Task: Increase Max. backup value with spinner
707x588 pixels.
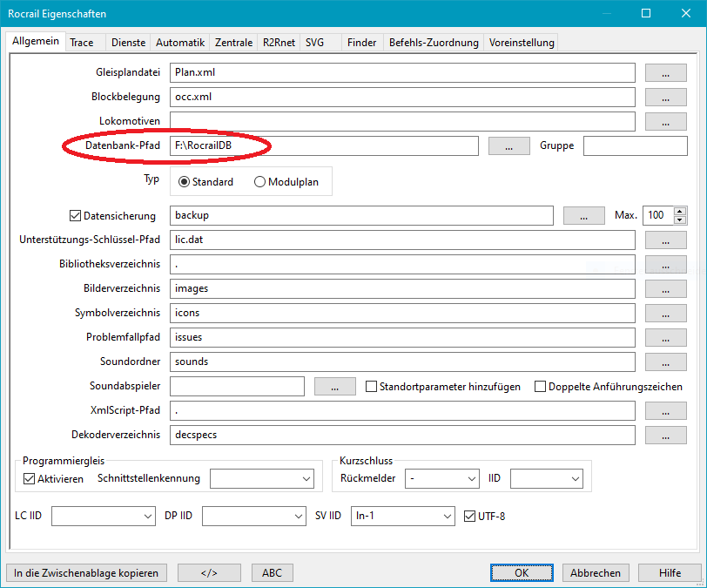Action: pyautogui.click(x=680, y=211)
